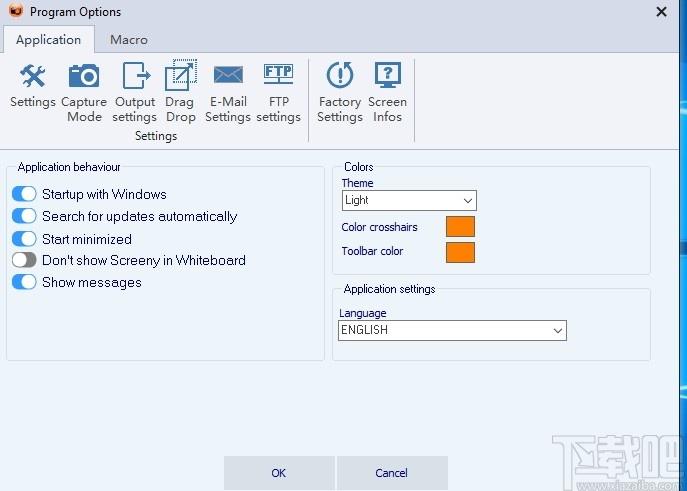Click the Drag Drop icon
Viewport: 687px width, 491px height.
click(181, 75)
